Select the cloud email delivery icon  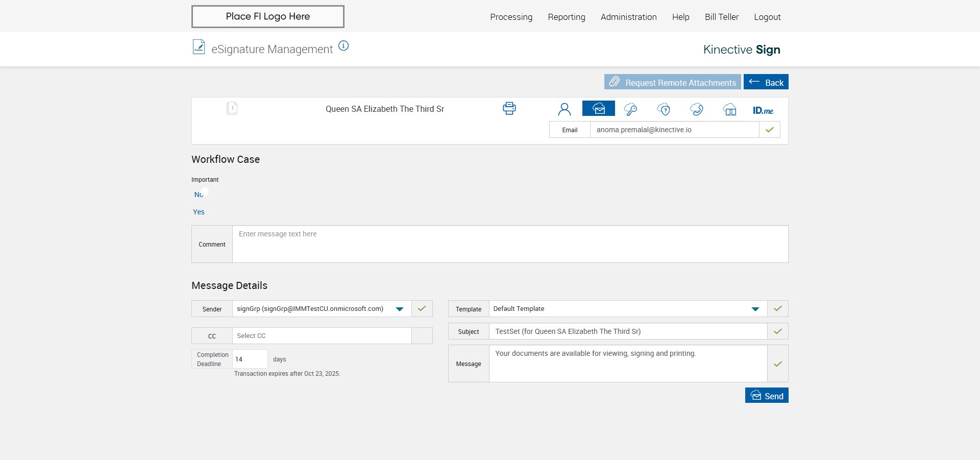coord(598,109)
